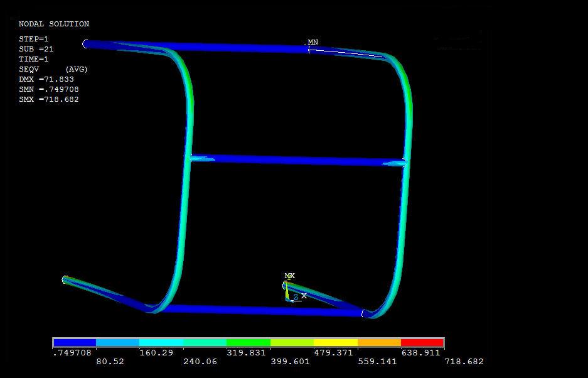This screenshot has height=378, width=588.
Task: Click the SMN =.749708 text
Action: click(x=49, y=89)
